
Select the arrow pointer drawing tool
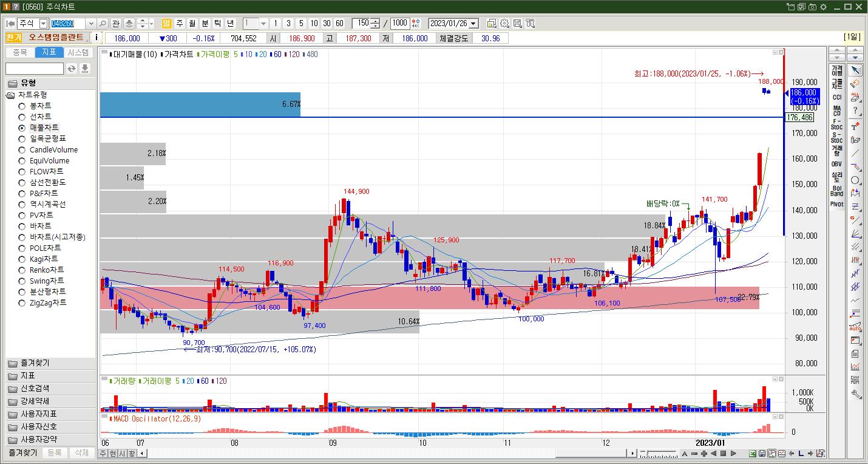click(855, 70)
